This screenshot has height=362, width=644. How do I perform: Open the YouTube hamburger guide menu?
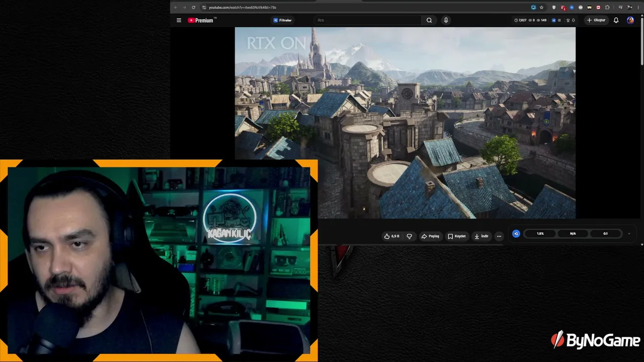179,20
